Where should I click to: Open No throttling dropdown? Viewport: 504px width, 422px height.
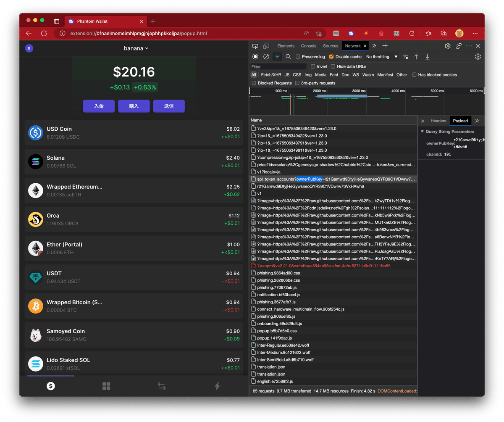[x=382, y=57]
